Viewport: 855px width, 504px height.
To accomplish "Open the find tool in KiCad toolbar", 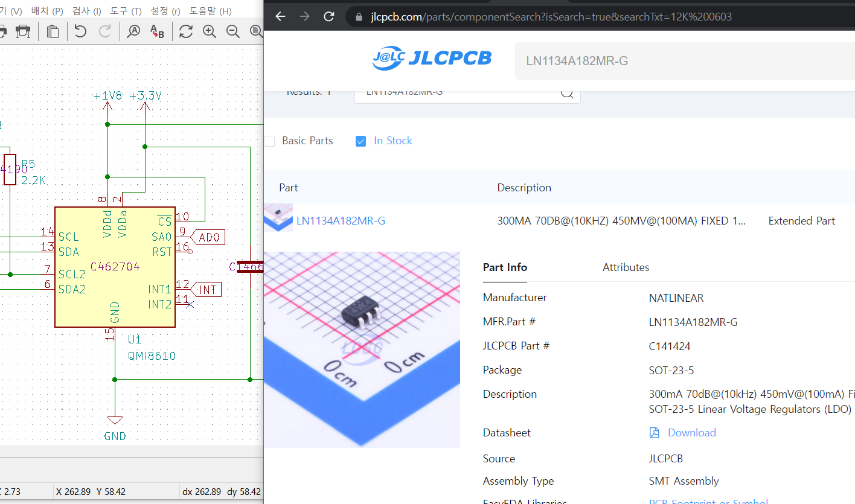I will (x=133, y=31).
